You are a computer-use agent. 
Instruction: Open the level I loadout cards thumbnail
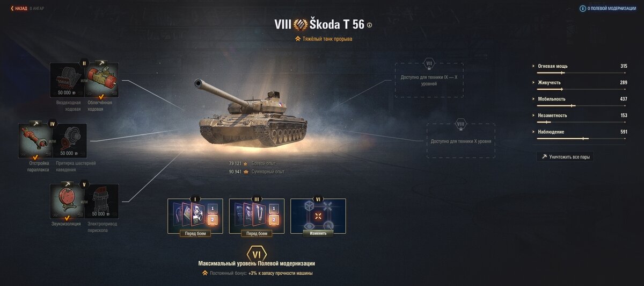click(195, 215)
